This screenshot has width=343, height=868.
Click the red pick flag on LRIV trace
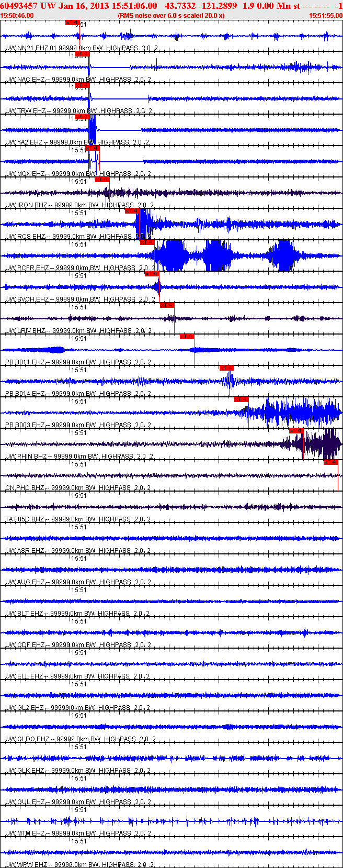point(167,305)
